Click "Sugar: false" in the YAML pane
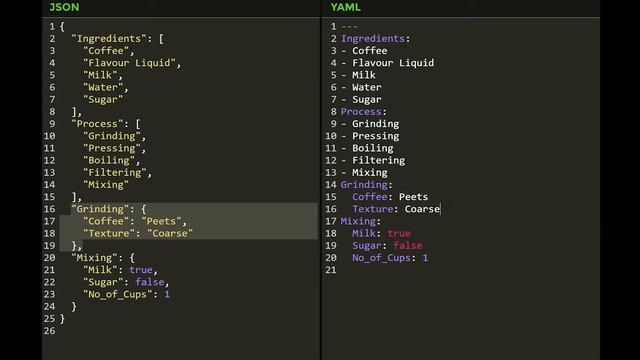 click(387, 246)
